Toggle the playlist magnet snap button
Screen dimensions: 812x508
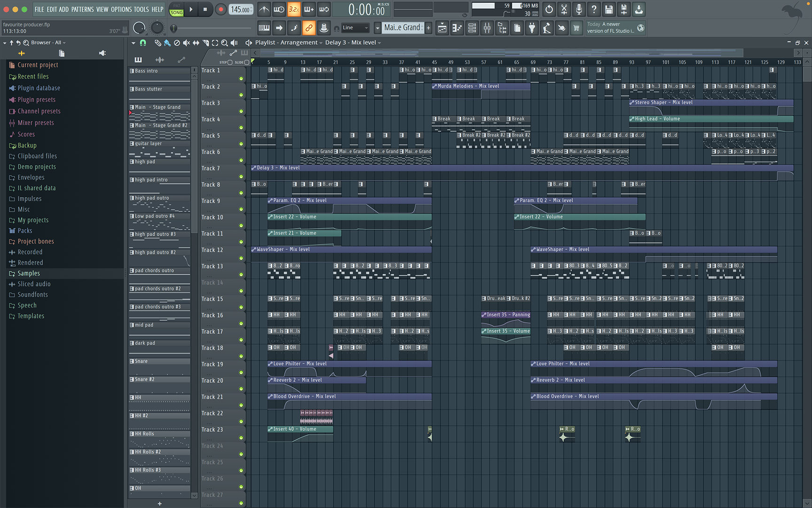143,43
